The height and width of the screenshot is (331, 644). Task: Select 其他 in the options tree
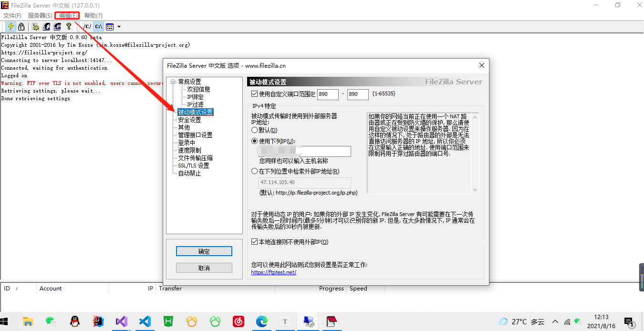pyautogui.click(x=184, y=127)
